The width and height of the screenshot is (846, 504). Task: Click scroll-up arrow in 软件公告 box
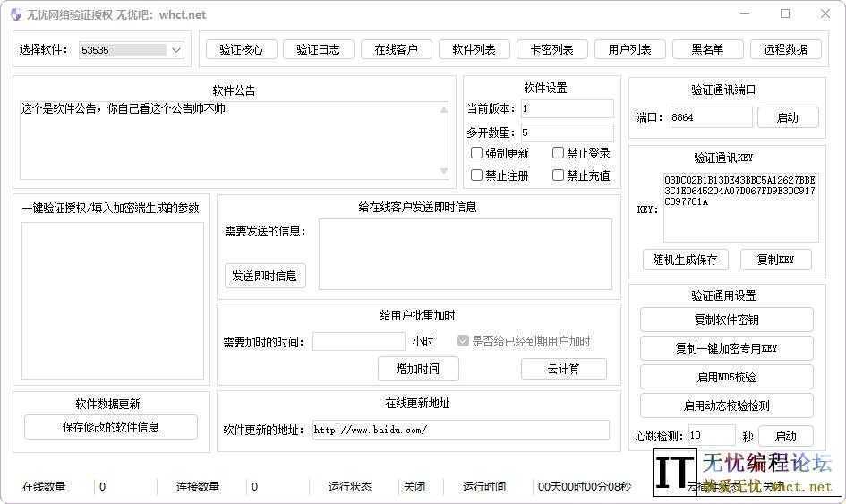click(x=444, y=110)
